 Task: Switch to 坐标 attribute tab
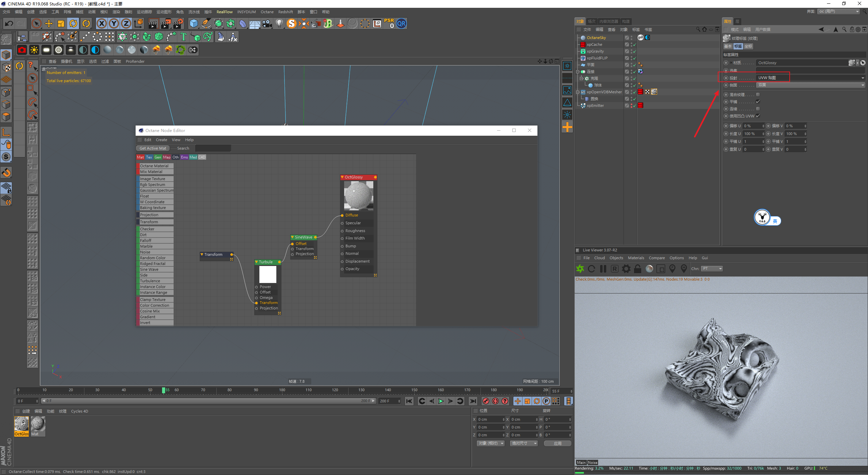[748, 46]
